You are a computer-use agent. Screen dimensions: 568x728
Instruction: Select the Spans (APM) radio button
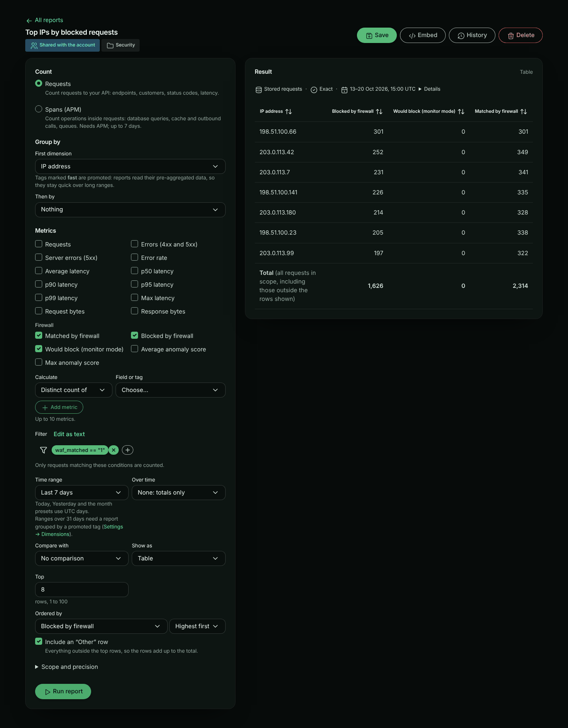coord(39,109)
